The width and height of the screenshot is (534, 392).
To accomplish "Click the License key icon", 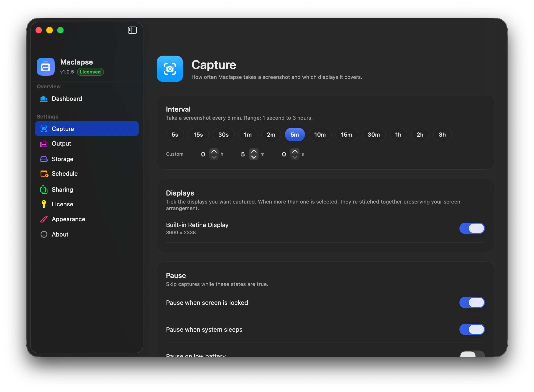I will (x=44, y=204).
